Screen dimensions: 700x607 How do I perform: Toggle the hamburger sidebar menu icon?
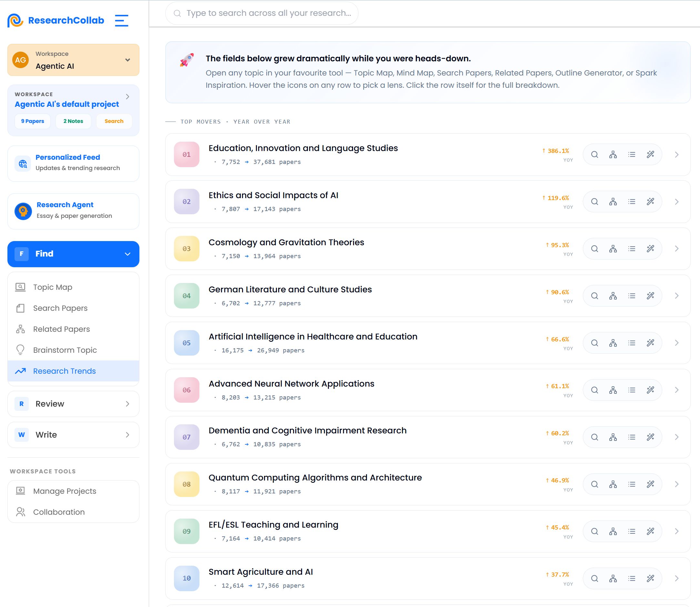(121, 20)
